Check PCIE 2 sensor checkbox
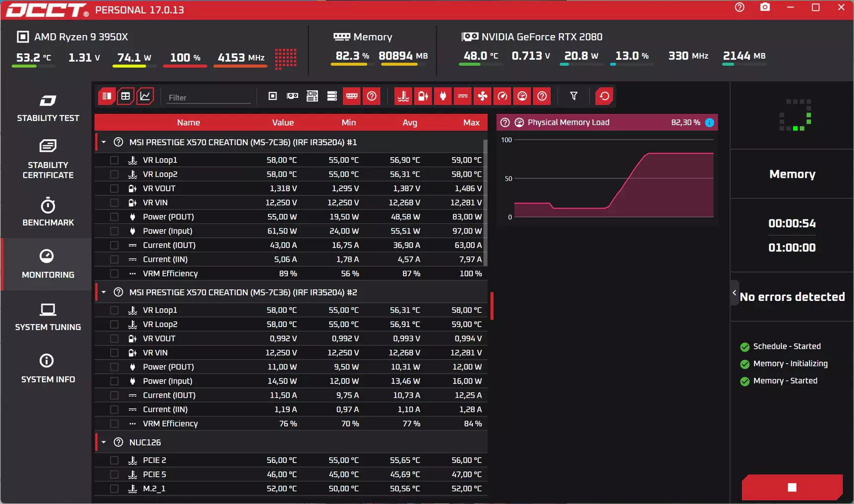Viewport: 854px width, 504px height. (x=114, y=461)
